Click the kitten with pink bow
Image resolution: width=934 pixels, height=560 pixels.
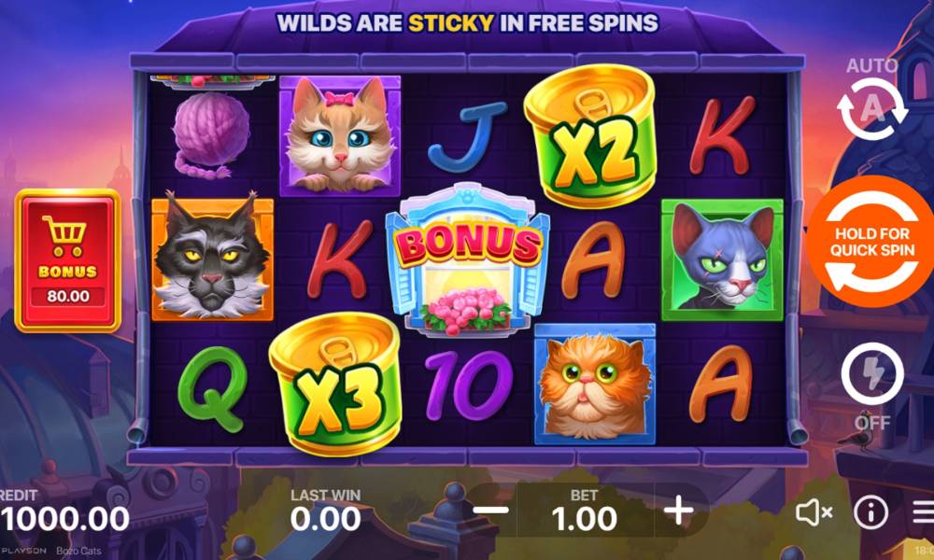(340, 135)
